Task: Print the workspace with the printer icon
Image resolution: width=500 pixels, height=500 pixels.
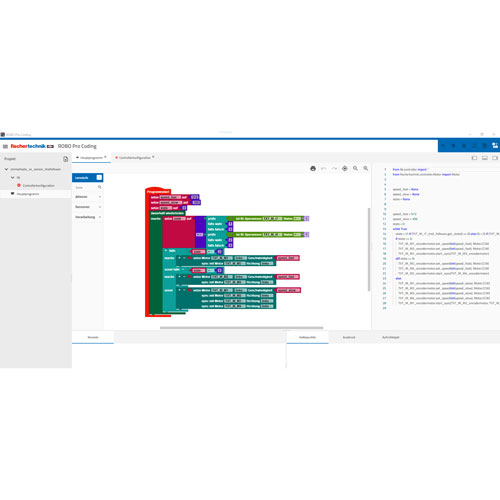Action: (313, 169)
